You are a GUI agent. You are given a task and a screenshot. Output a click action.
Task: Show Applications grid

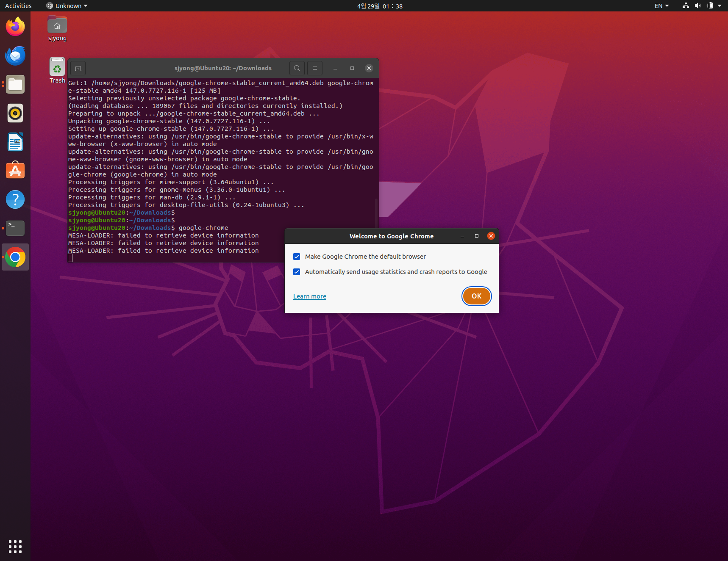[x=15, y=546]
